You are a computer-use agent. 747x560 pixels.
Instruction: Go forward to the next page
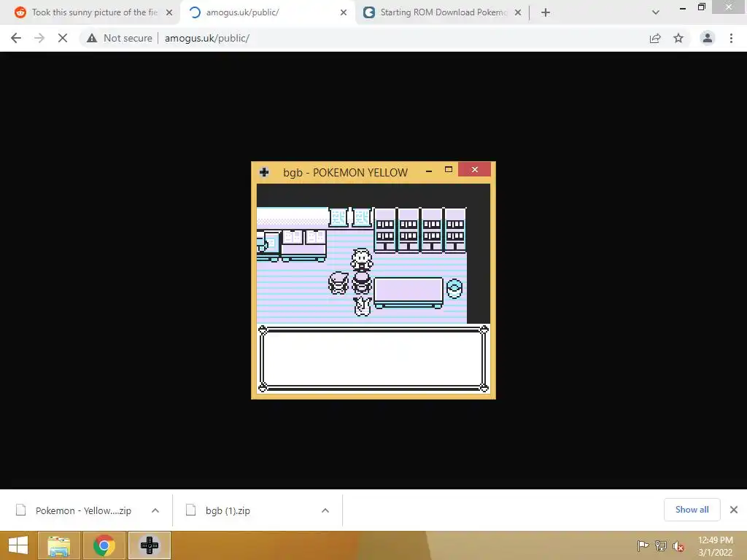click(39, 38)
